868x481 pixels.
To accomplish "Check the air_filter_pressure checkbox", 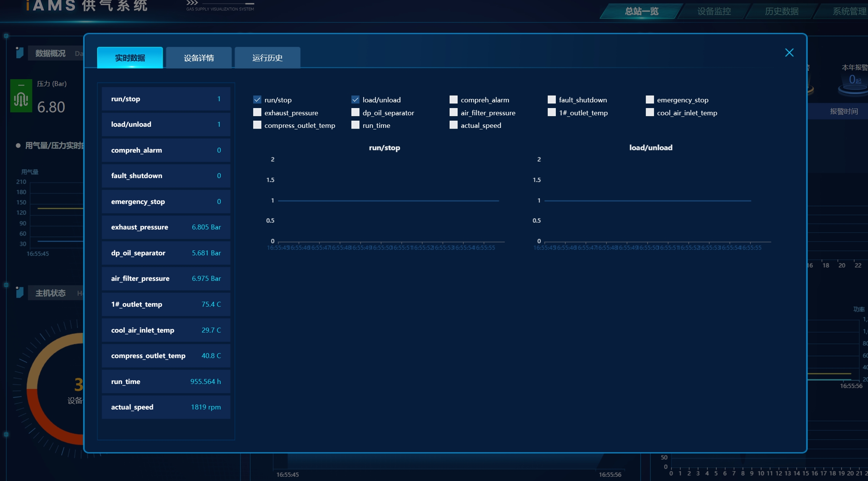I will tap(453, 112).
